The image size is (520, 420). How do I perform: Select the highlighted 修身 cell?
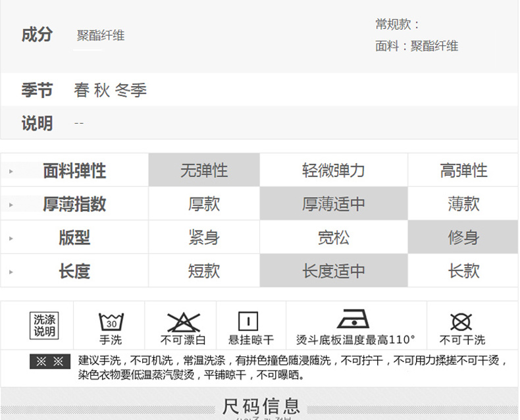463,237
